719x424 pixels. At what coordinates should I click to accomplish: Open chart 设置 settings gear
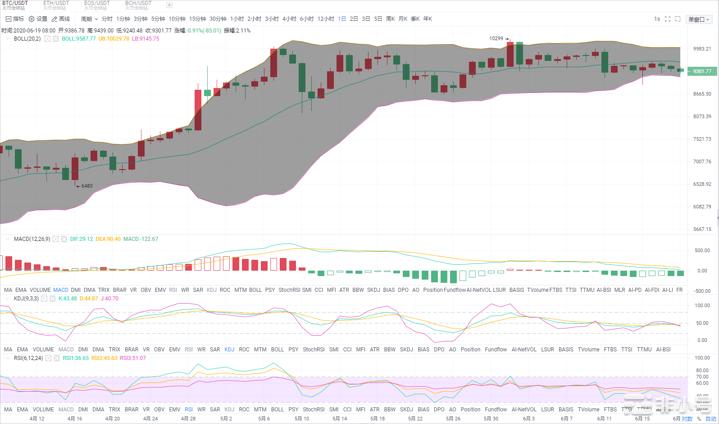point(38,19)
